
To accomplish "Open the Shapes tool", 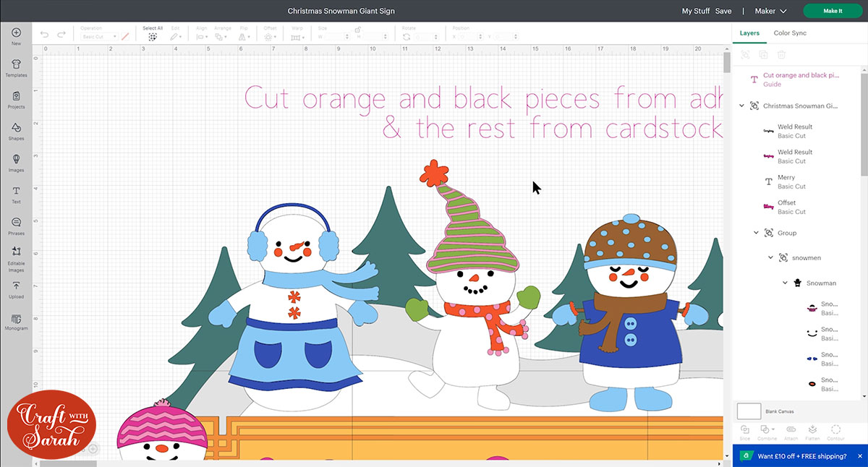I will point(16,129).
